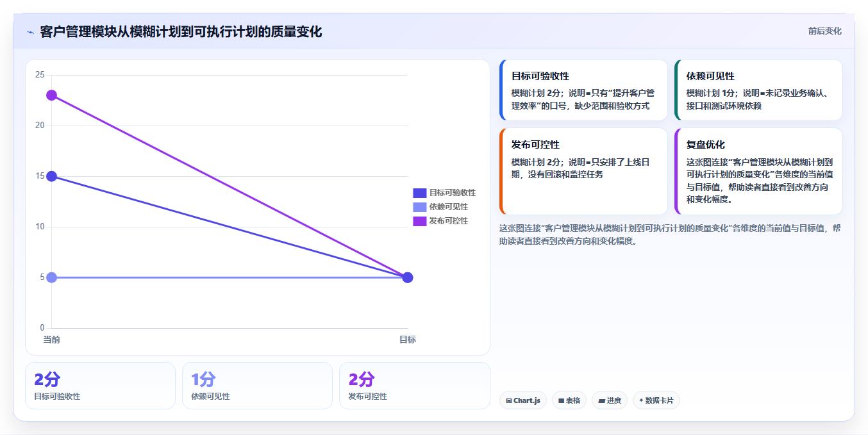Click the 数据卡片 tag chip
Image resolution: width=868 pixels, height=435 pixels.
coord(656,400)
